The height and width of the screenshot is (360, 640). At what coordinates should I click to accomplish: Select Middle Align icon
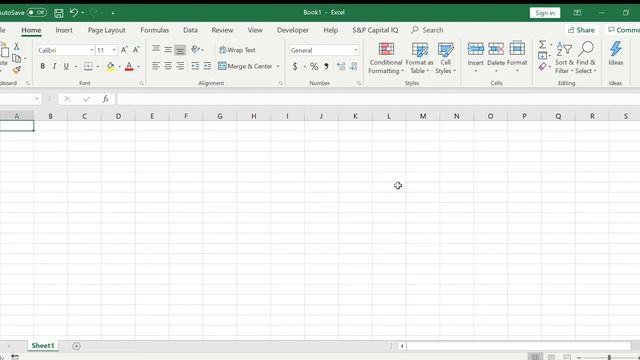(168, 49)
